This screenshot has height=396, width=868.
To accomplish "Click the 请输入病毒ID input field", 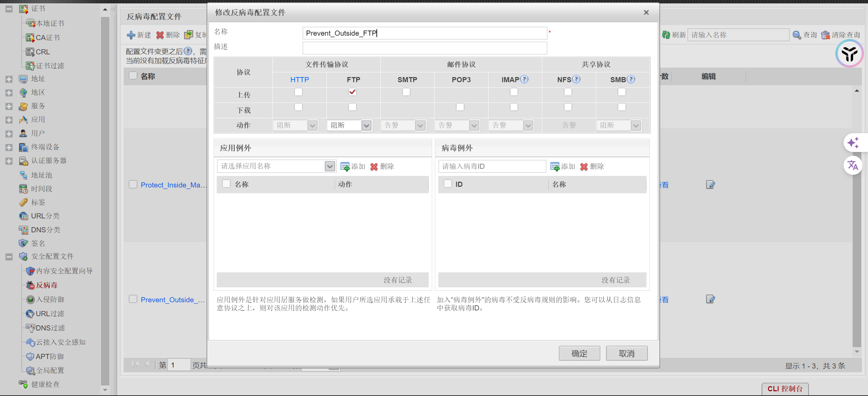I will [492, 166].
